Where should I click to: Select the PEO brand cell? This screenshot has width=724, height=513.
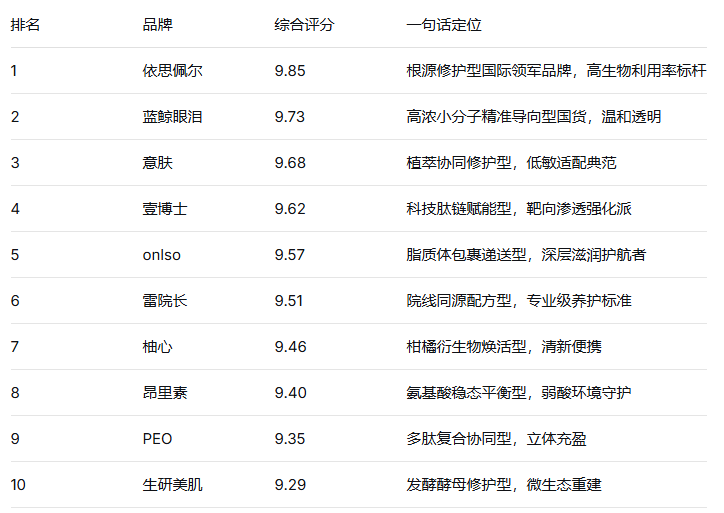click(158, 439)
